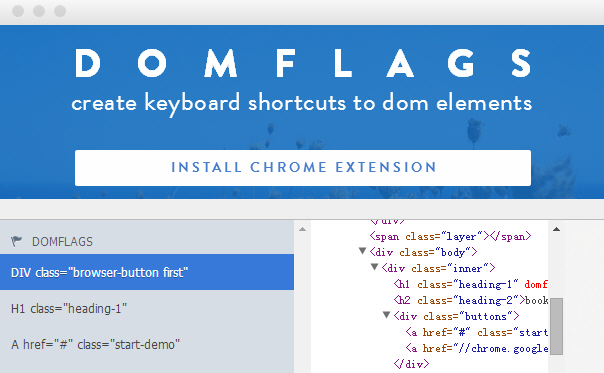The height and width of the screenshot is (373, 604).
Task: Select the DIV class="browser-button first" flag
Action: [x=147, y=272]
